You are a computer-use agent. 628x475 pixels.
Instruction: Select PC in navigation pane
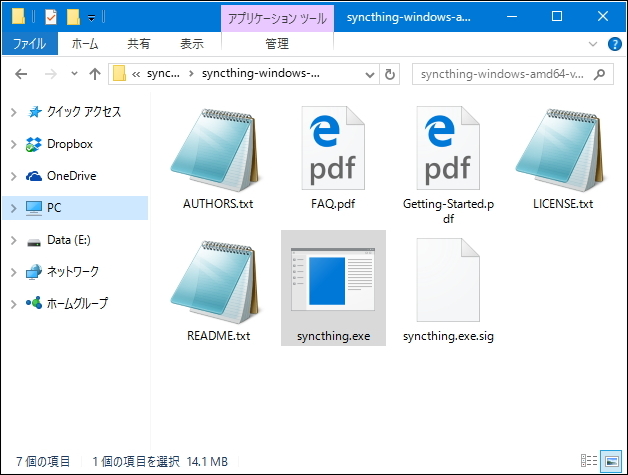[75, 208]
